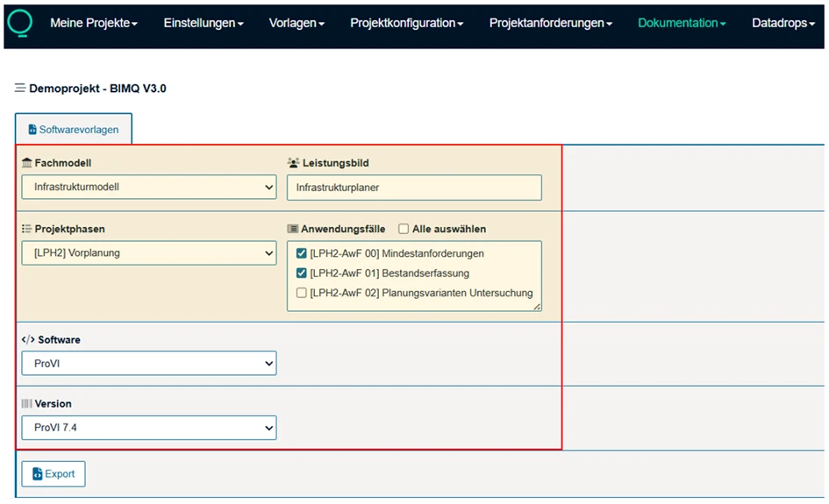
Task: Click the Anwendungsfälle list resize handle
Action: [537, 307]
